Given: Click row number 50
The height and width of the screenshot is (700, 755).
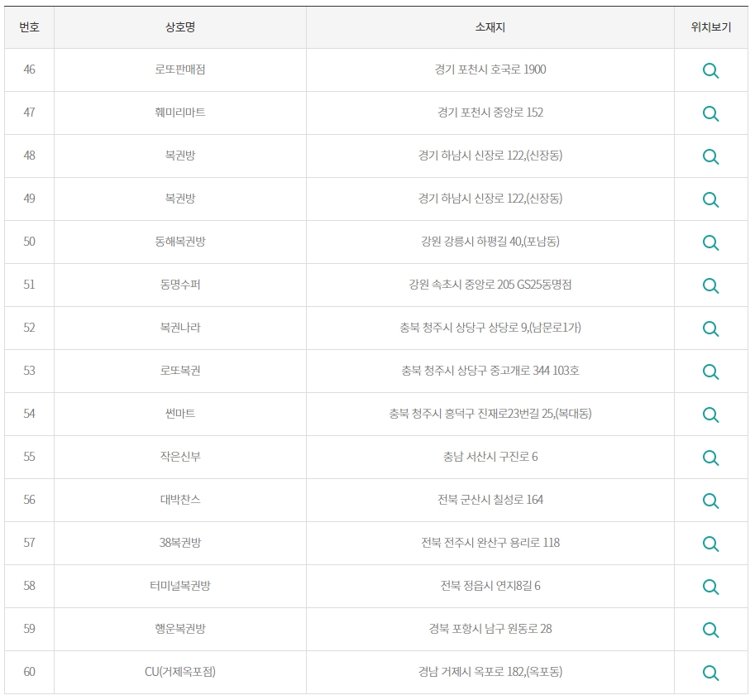Looking at the screenshot, I should pyautogui.click(x=30, y=242).
